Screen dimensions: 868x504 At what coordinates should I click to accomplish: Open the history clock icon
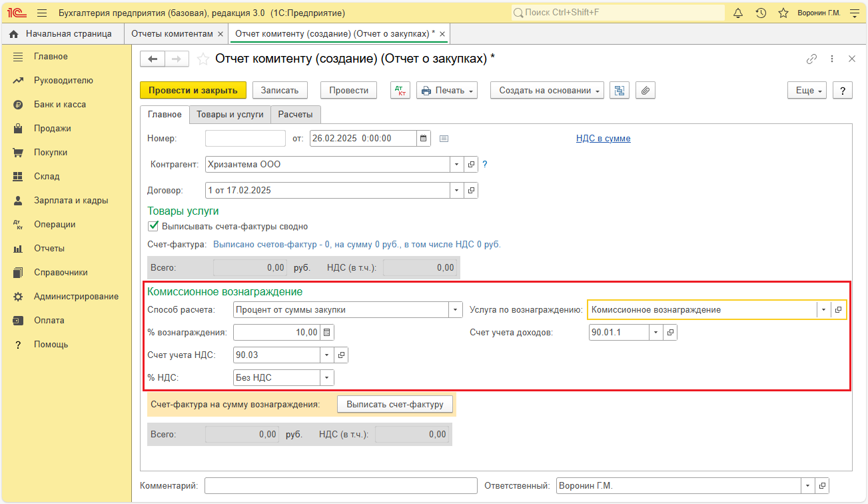tap(761, 13)
